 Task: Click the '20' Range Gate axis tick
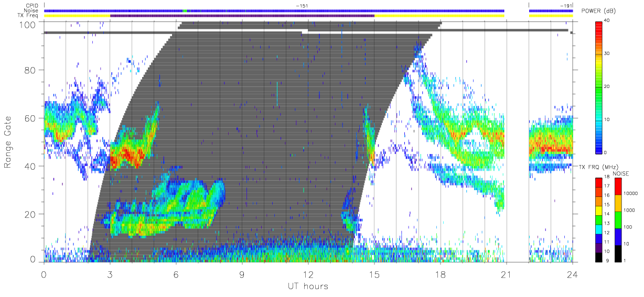coord(30,214)
